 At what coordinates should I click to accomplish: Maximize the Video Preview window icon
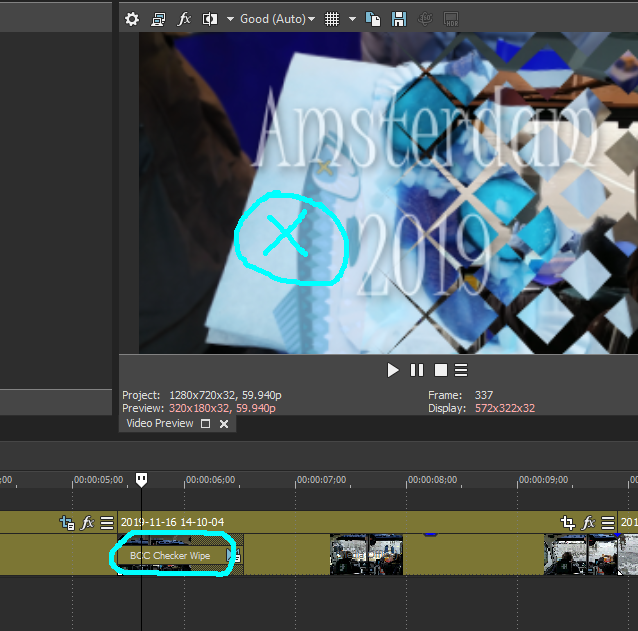206,424
